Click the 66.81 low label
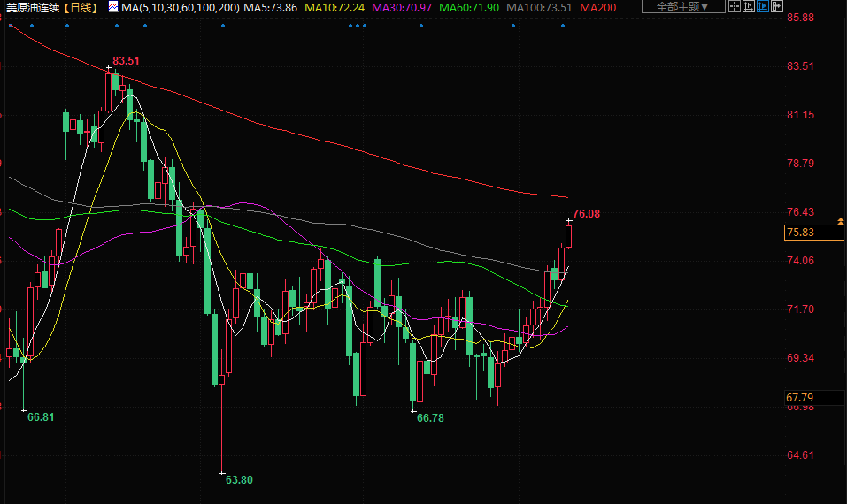This screenshot has width=847, height=504. point(41,417)
